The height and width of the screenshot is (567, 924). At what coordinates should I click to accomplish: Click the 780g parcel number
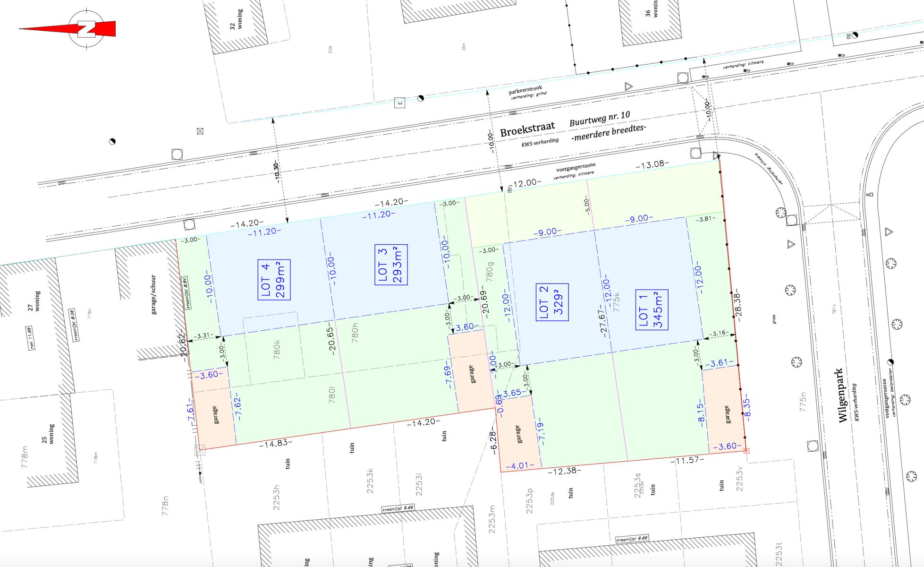tap(490, 271)
